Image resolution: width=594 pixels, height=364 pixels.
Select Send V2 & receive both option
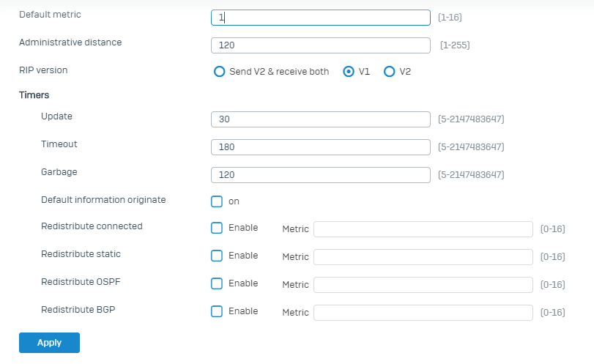[218, 72]
